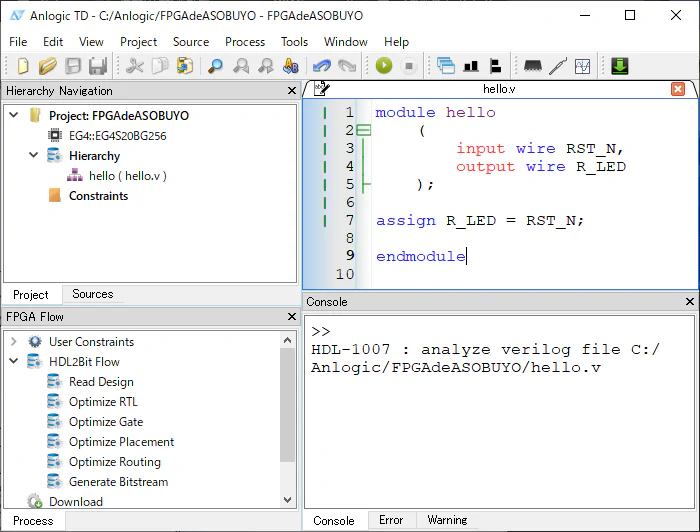Collapse the Project FPGAdeASOBUYO tree node
Viewport: 700px width, 532px height.
(x=14, y=116)
